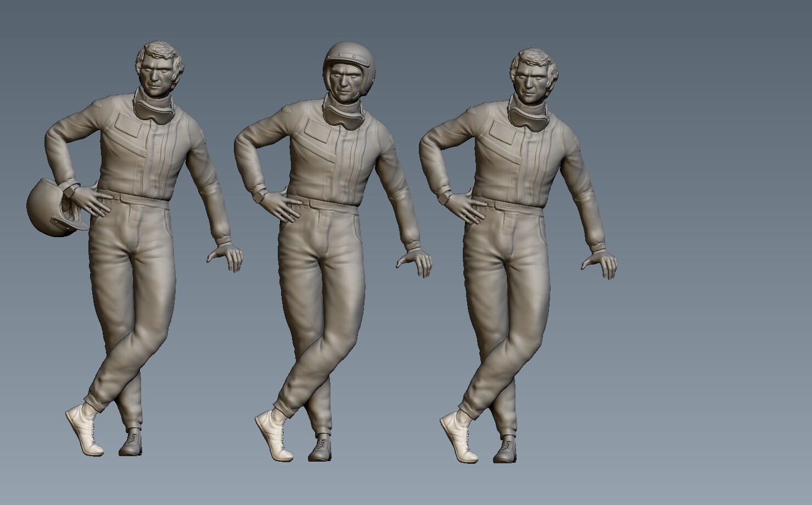Click the white shoe of the left figure
812x505 pixels.
pyautogui.click(x=83, y=430)
